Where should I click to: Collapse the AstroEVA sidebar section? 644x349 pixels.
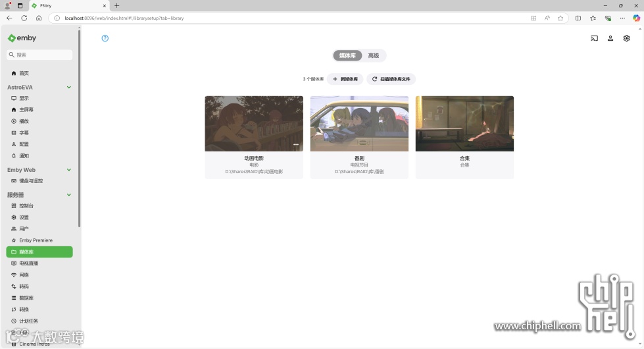point(69,87)
